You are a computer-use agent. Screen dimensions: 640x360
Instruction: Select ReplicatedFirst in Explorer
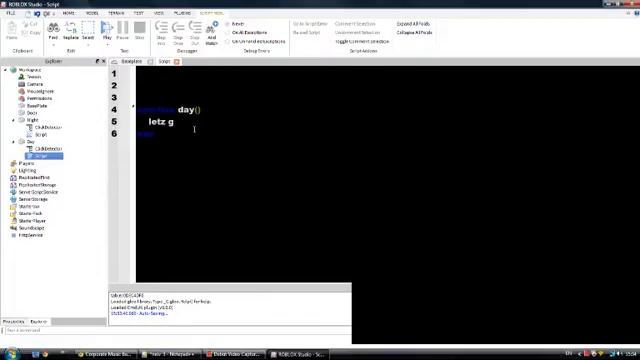tap(34, 178)
